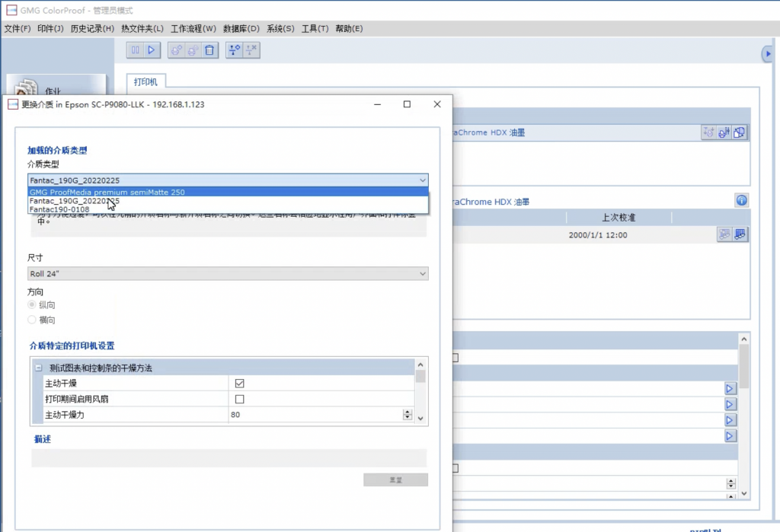Close the 更换介质 dialog
Viewport: 780px width, 532px height.
(436, 104)
